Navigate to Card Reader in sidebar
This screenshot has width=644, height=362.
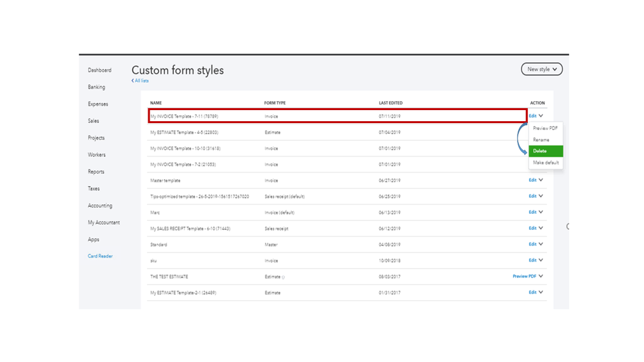[101, 256]
